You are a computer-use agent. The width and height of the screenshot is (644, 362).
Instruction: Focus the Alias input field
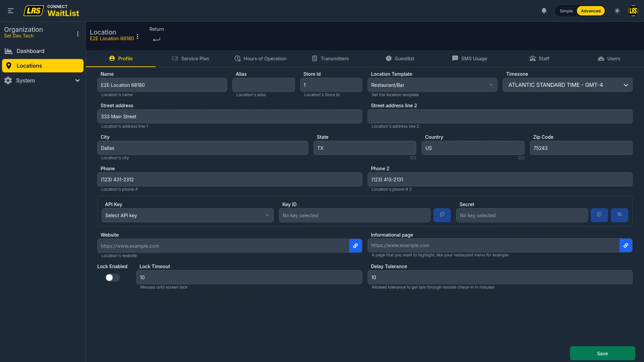click(263, 85)
